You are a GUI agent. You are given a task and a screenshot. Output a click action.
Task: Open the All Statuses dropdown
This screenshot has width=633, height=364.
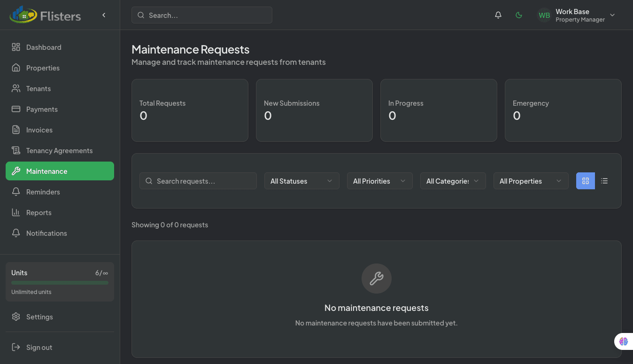(x=301, y=181)
